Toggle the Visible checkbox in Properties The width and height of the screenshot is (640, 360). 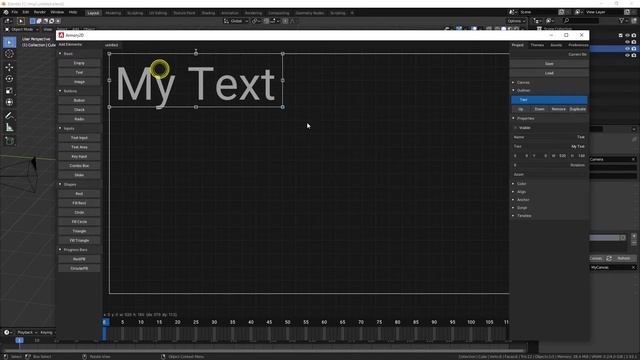pyautogui.click(x=516, y=128)
